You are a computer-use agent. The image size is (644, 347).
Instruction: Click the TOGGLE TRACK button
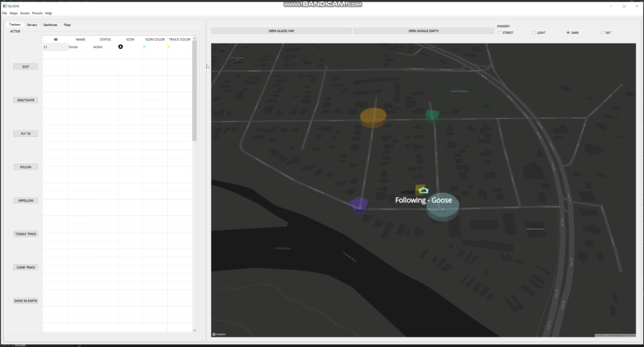(x=25, y=234)
